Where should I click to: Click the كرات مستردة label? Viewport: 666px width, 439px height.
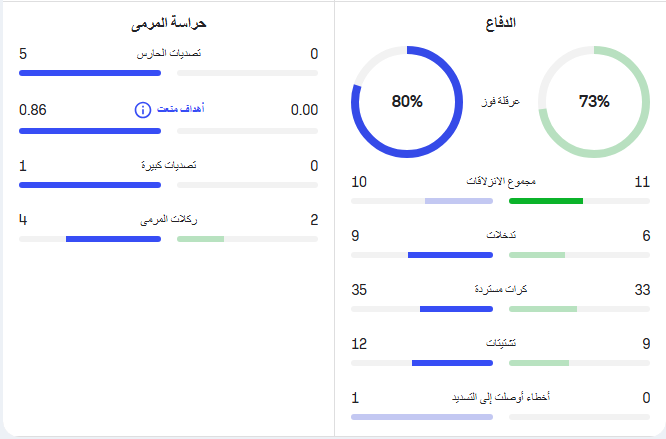click(x=501, y=289)
